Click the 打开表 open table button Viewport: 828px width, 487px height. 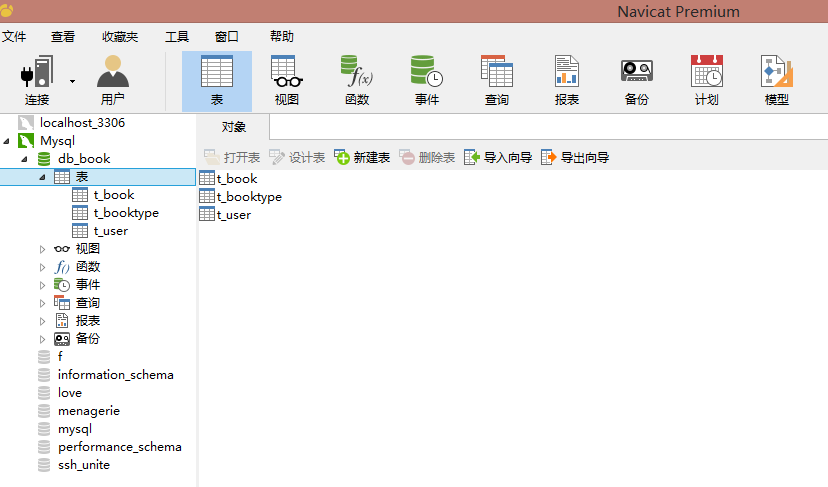(232, 157)
